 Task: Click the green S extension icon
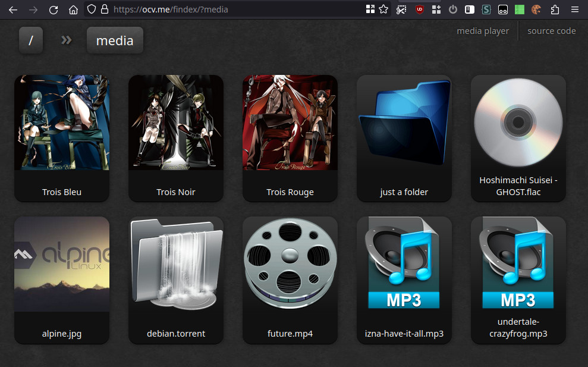tap(486, 10)
